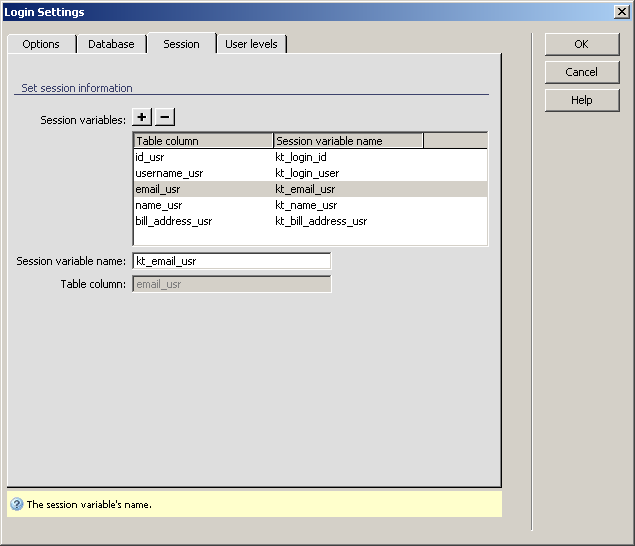
Task: Open Help for Login Settings
Action: click(581, 100)
